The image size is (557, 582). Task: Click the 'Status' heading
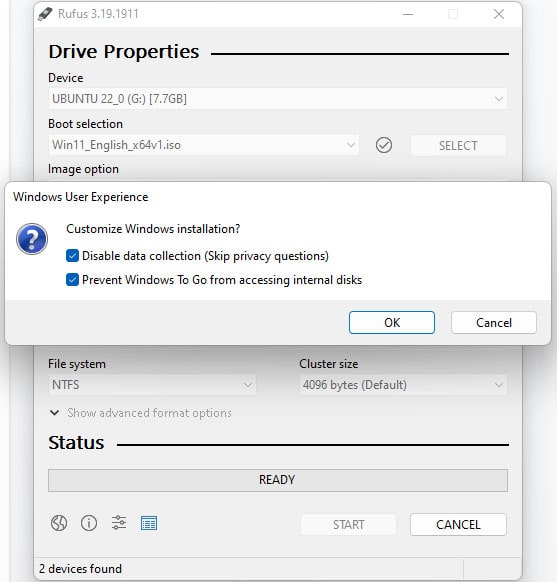coord(76,442)
